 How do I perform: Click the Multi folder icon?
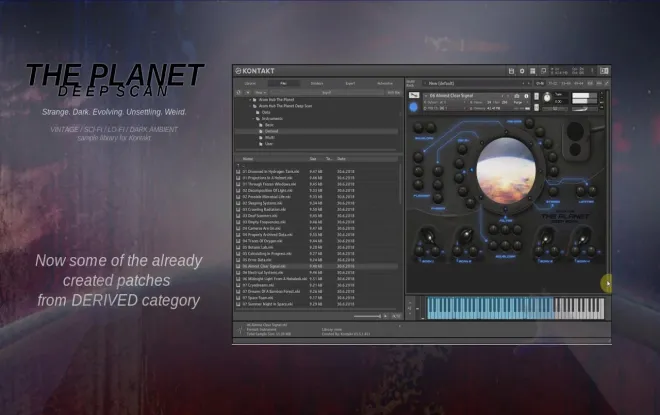(x=261, y=138)
